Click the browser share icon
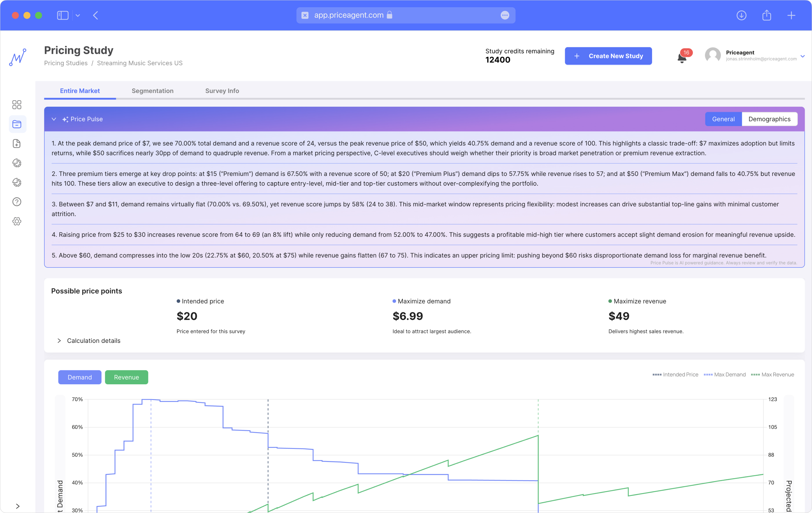The height and width of the screenshot is (513, 812). [x=767, y=15]
